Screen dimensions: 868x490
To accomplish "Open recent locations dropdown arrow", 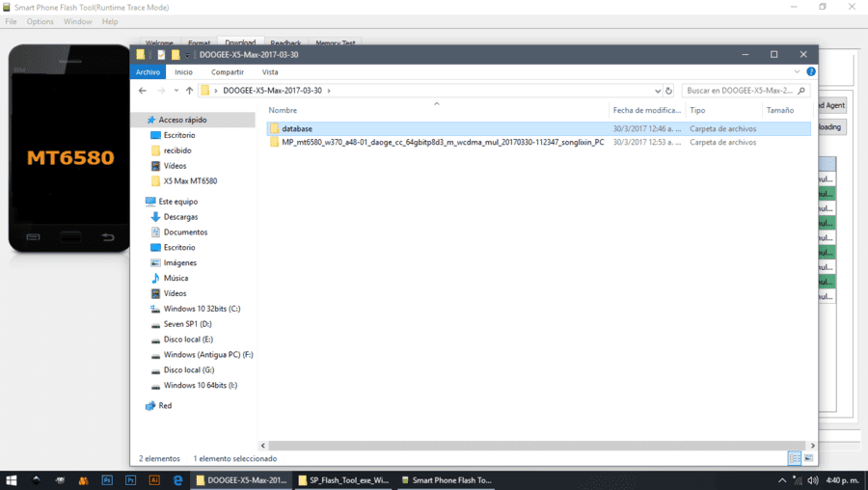I will pos(176,91).
